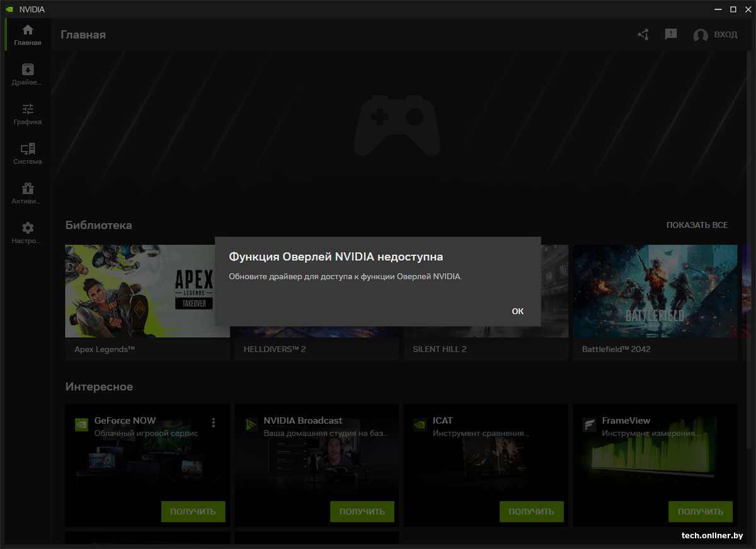Open the Главная home section in sidebar
This screenshot has width=756, height=549.
(28, 35)
